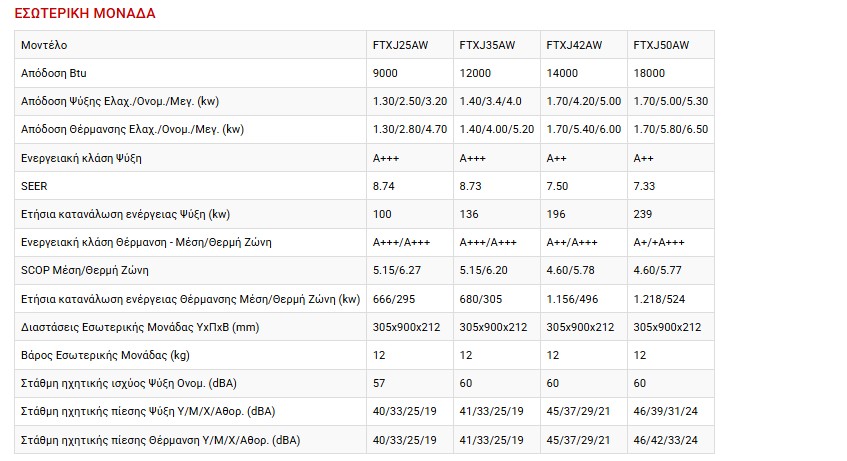Select the 46/42/33/24 heating sound pressure cell

(x=667, y=440)
